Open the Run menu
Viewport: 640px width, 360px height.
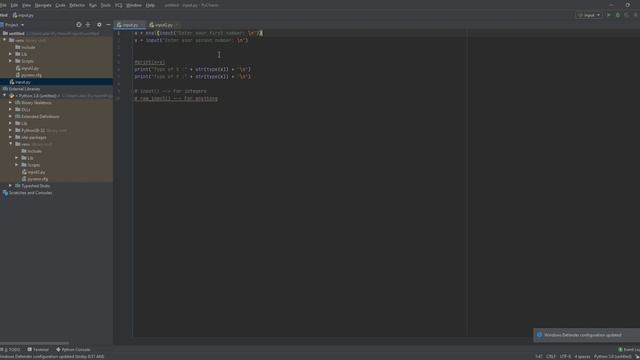93,5
